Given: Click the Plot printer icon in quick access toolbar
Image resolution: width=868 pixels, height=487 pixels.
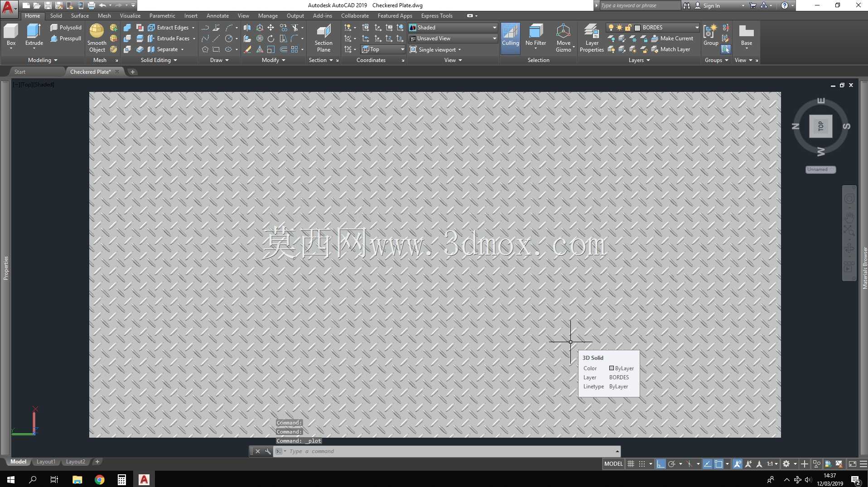Looking at the screenshot, I should click(92, 5).
